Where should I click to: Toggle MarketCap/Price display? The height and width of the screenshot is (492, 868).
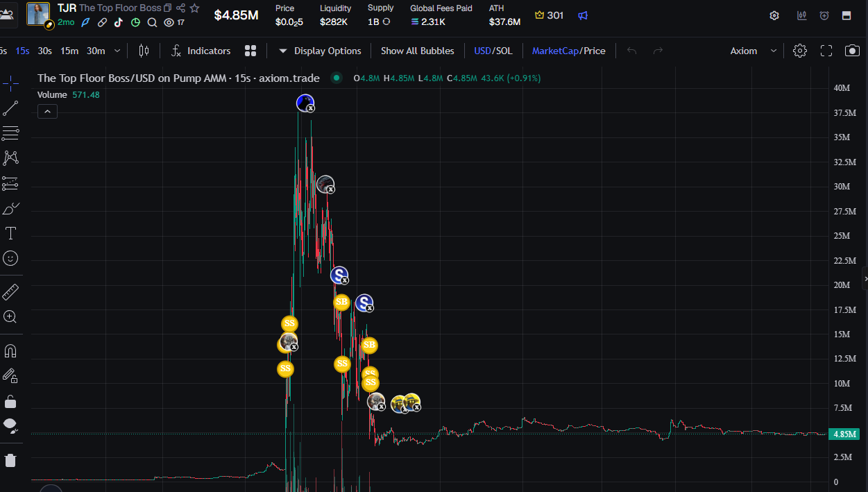coord(568,51)
